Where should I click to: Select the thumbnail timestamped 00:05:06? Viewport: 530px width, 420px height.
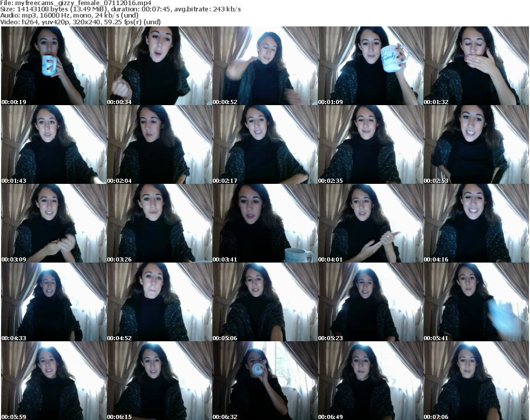click(266, 302)
